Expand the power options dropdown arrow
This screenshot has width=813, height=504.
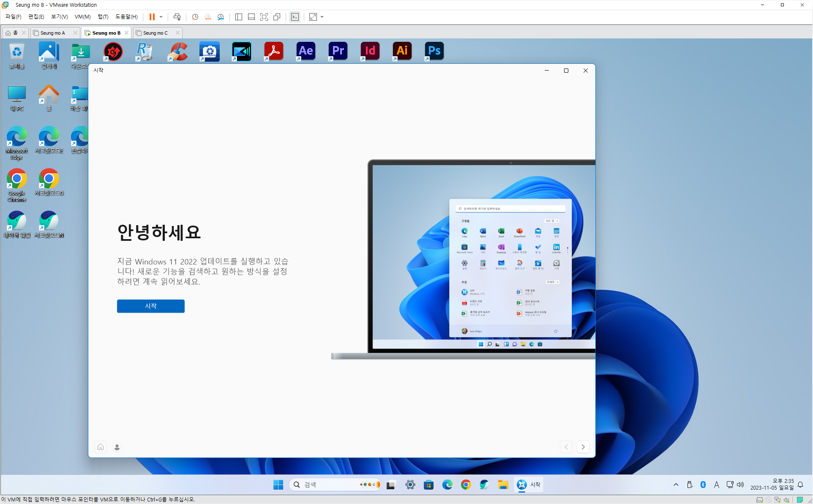(161, 17)
